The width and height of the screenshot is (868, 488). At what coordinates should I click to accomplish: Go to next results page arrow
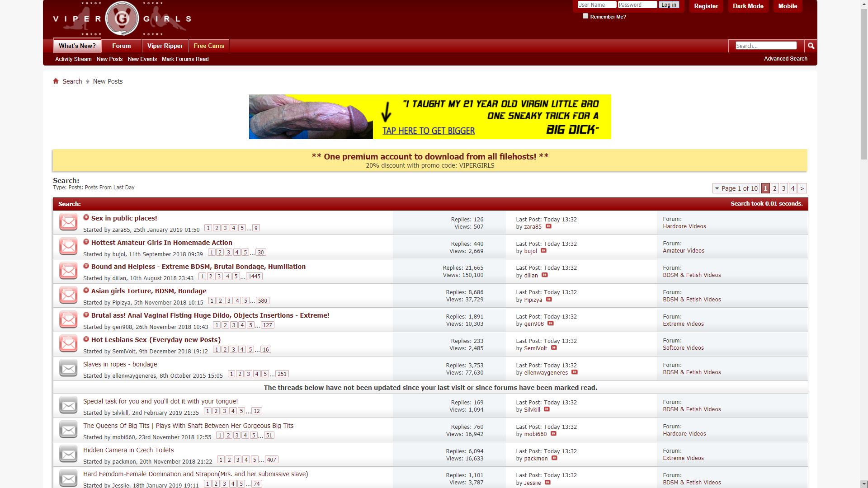click(x=802, y=188)
